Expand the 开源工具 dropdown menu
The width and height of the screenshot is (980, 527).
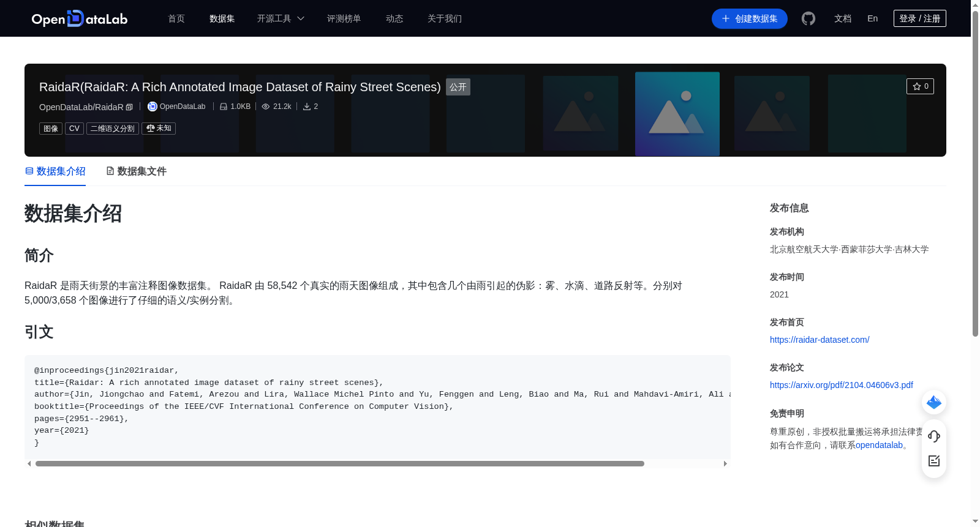point(281,18)
